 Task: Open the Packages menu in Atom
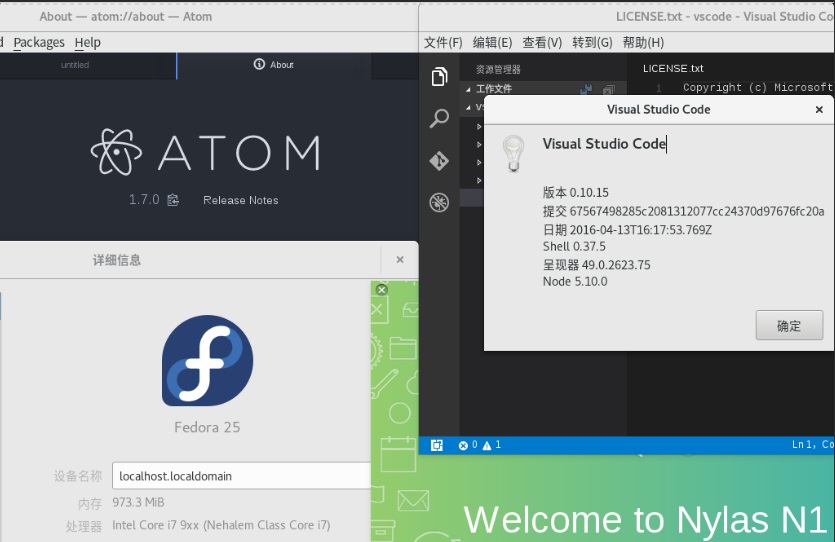click(x=39, y=42)
